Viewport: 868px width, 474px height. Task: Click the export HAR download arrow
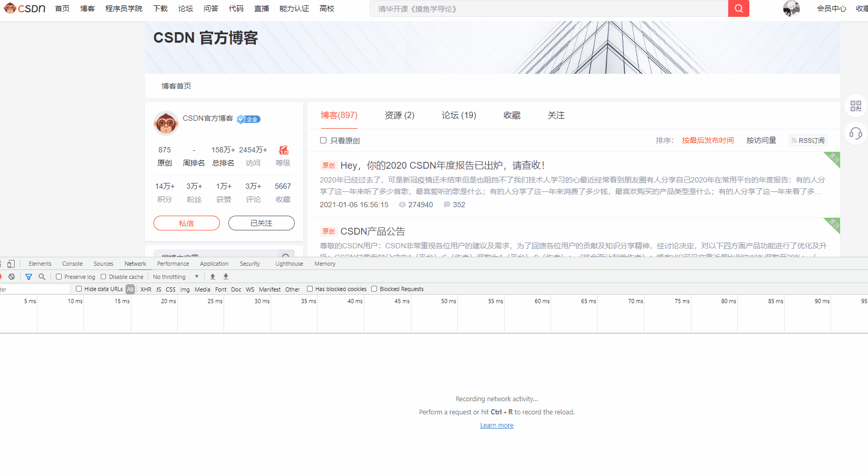point(226,277)
